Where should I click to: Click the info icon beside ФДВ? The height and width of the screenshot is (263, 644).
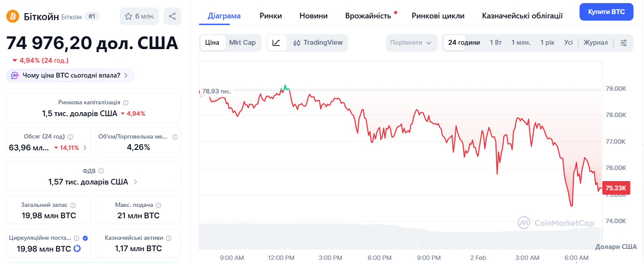pos(101,171)
